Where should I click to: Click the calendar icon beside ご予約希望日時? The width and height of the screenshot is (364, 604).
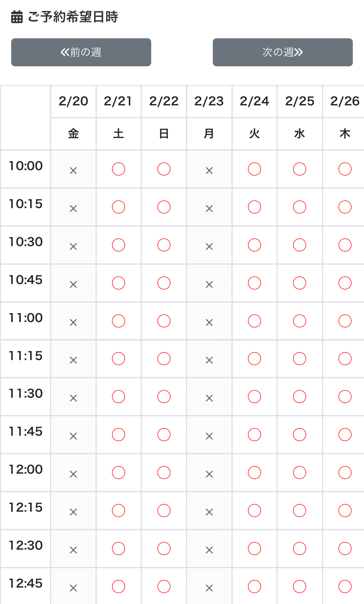(x=17, y=17)
